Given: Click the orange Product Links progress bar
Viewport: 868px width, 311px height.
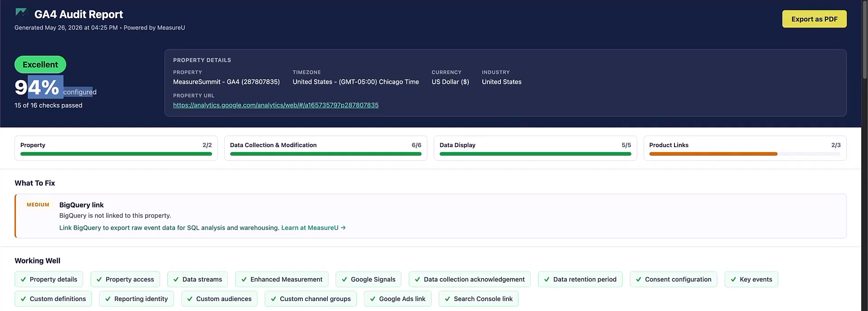Looking at the screenshot, I should [713, 154].
